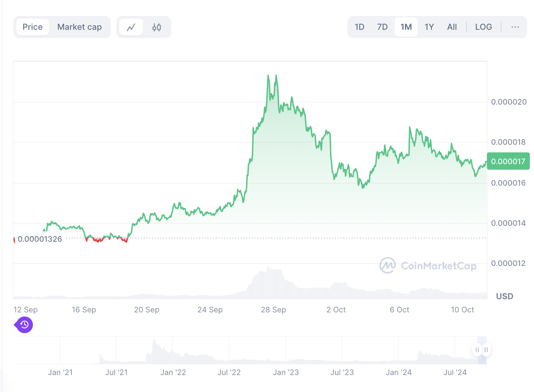Click Jan '21 on the navigator timeline
The height and width of the screenshot is (392, 534).
(60, 372)
